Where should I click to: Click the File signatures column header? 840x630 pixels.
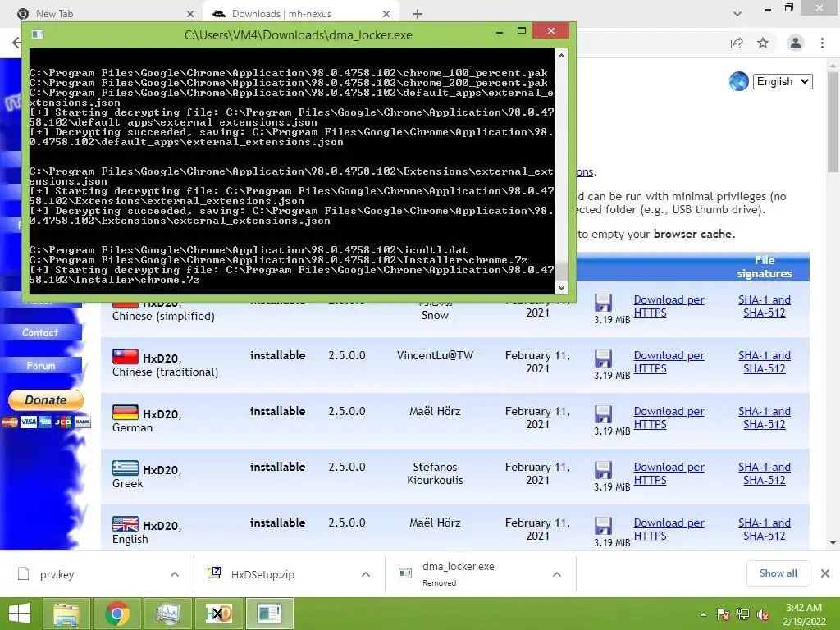coord(765,267)
